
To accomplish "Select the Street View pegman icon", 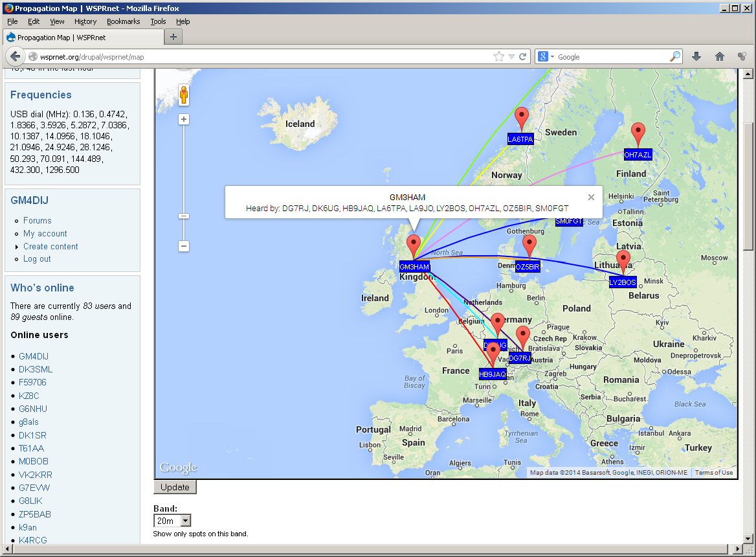I will tap(184, 95).
